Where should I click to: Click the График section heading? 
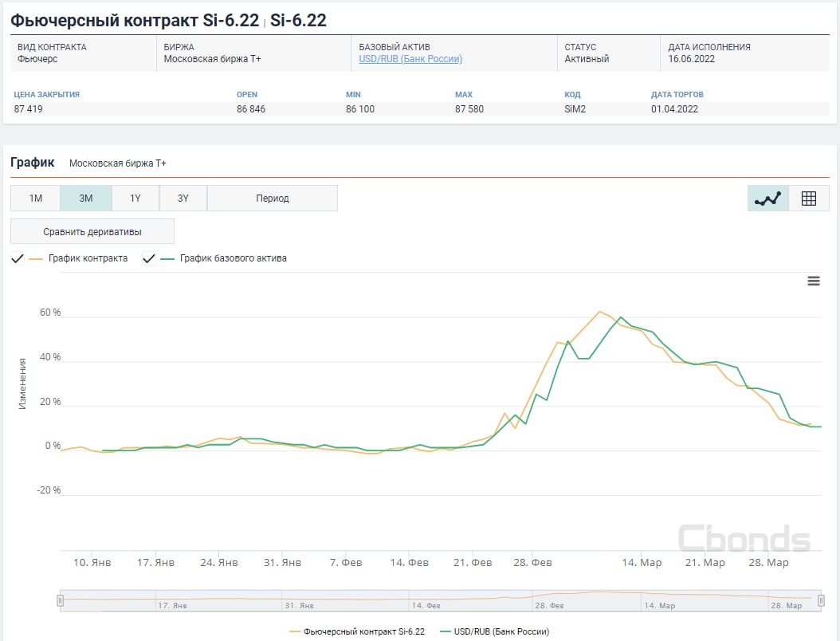coord(33,163)
